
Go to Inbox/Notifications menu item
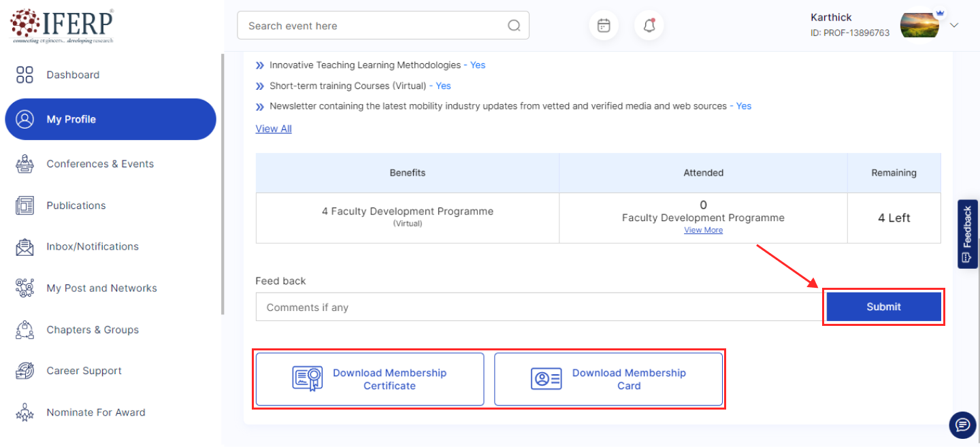(93, 246)
